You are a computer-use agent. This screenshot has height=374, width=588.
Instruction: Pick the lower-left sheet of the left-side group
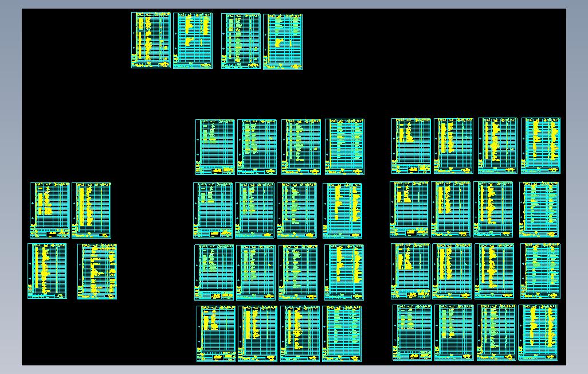[x=47, y=271]
